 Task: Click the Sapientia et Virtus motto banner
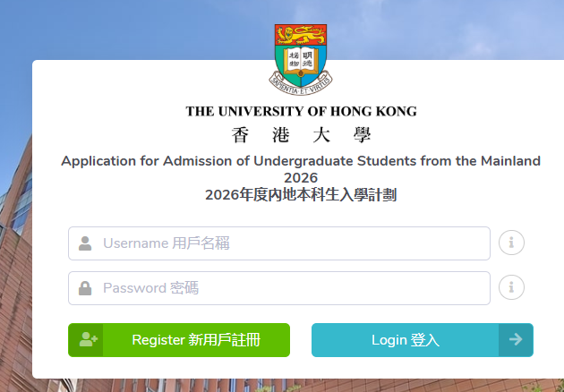coord(301,87)
